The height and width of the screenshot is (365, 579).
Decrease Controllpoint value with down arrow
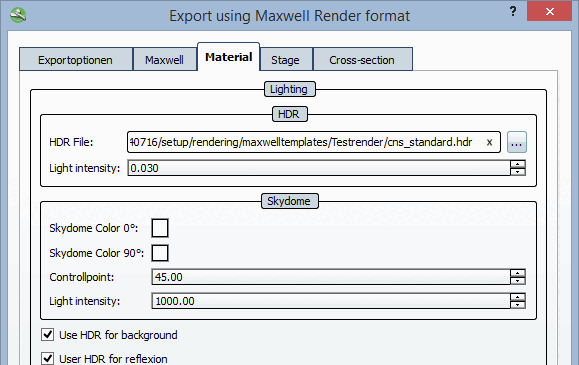[518, 281]
